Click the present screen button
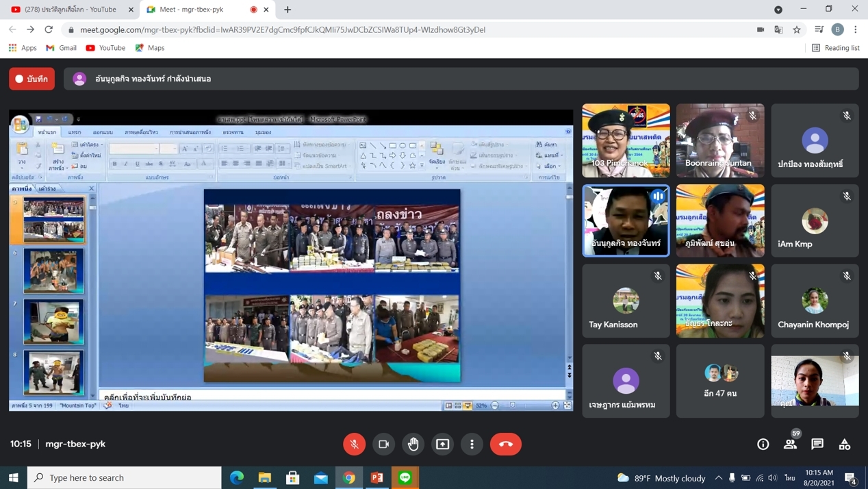Viewport: 868px width, 489px height. (443, 444)
